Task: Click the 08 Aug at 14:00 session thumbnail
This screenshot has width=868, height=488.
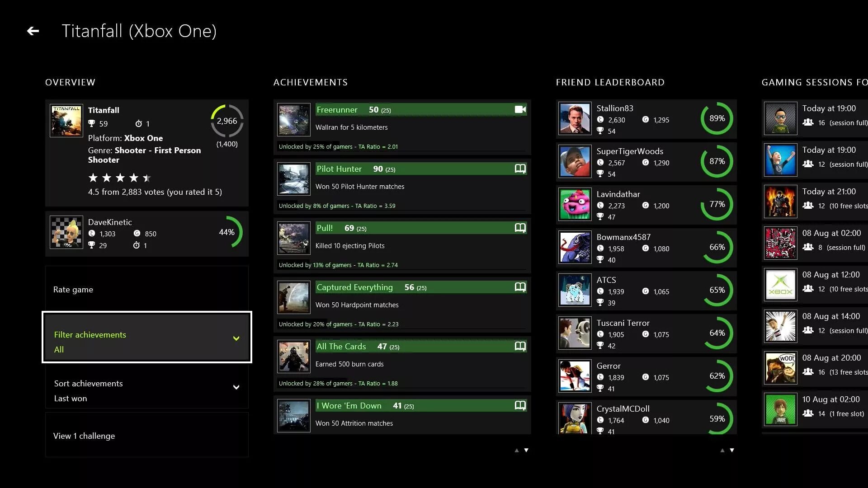Action: [780, 326]
